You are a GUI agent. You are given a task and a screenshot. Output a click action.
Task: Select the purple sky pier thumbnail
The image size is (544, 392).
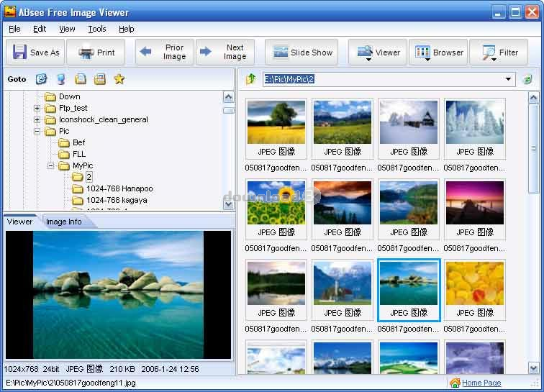tap(475, 203)
